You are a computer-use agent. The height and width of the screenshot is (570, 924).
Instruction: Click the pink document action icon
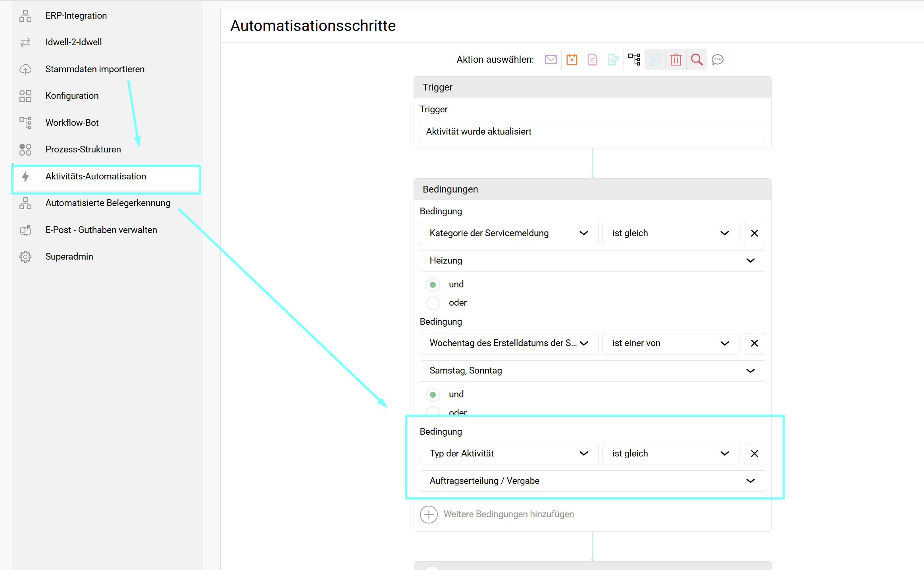pos(592,60)
